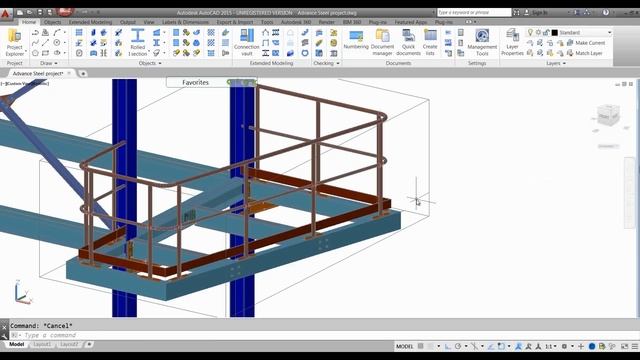Toggle layer lock padlock icon
This screenshot has width=640, height=360.
(x=546, y=32)
